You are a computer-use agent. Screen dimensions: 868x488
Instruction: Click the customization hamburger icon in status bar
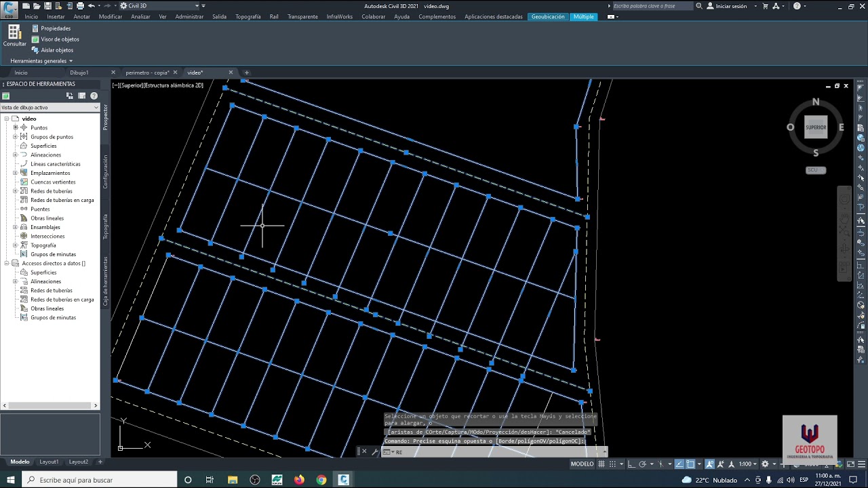pos(861,464)
